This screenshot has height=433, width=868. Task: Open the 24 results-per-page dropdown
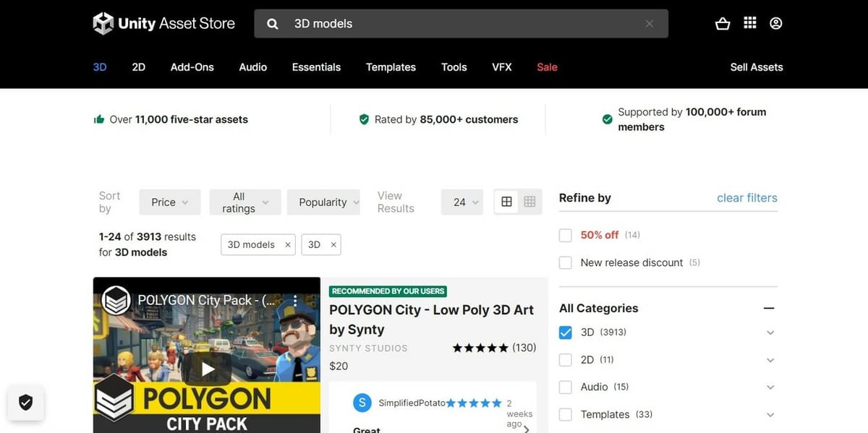click(462, 202)
